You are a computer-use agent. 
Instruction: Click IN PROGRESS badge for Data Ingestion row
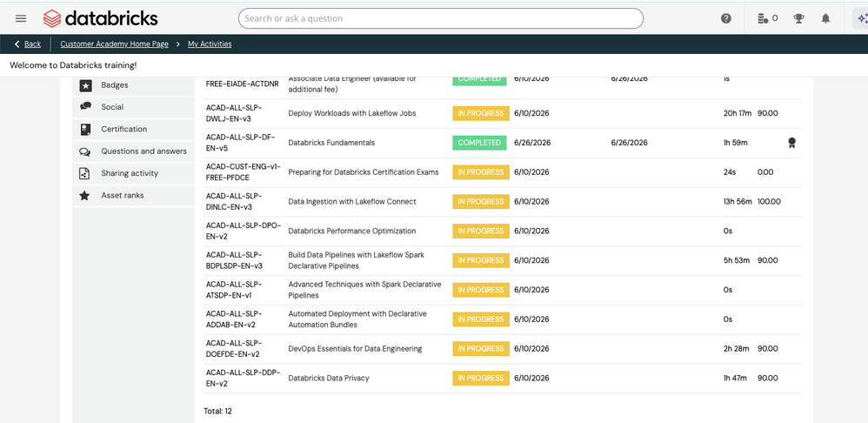(481, 202)
